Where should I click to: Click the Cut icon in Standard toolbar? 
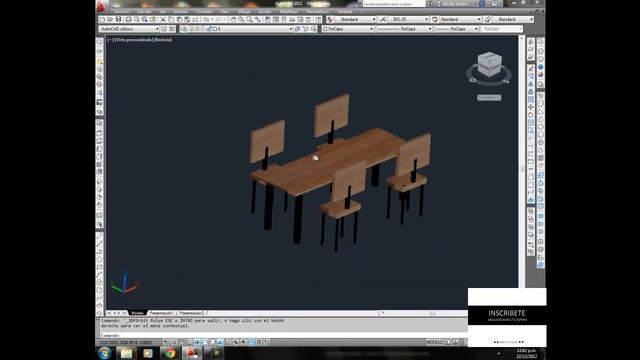(163, 20)
